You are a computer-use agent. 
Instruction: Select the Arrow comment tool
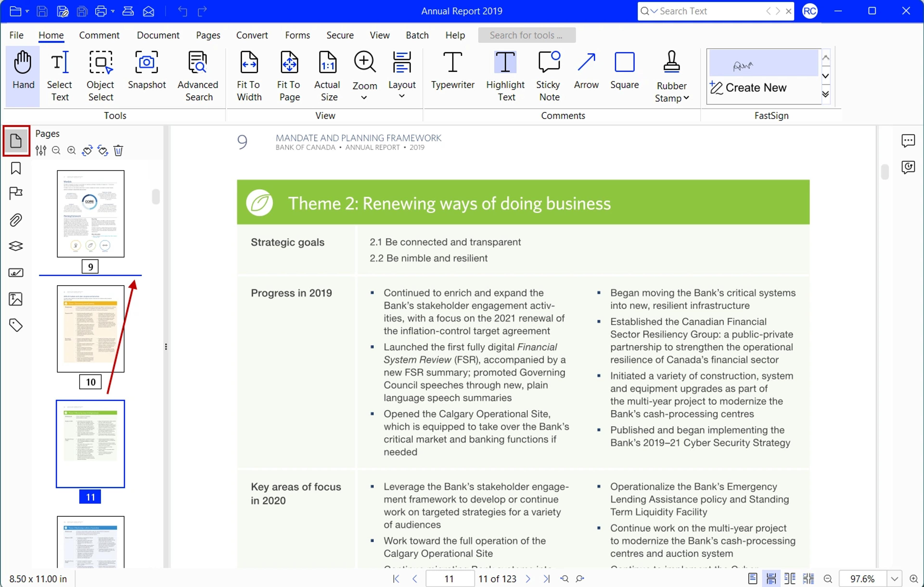pyautogui.click(x=586, y=71)
